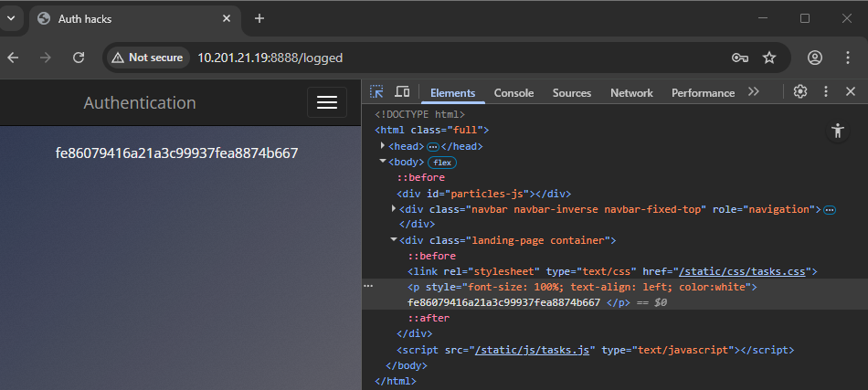The height and width of the screenshot is (390, 868).
Task: Bookmark this page with the star icon
Action: pos(769,58)
